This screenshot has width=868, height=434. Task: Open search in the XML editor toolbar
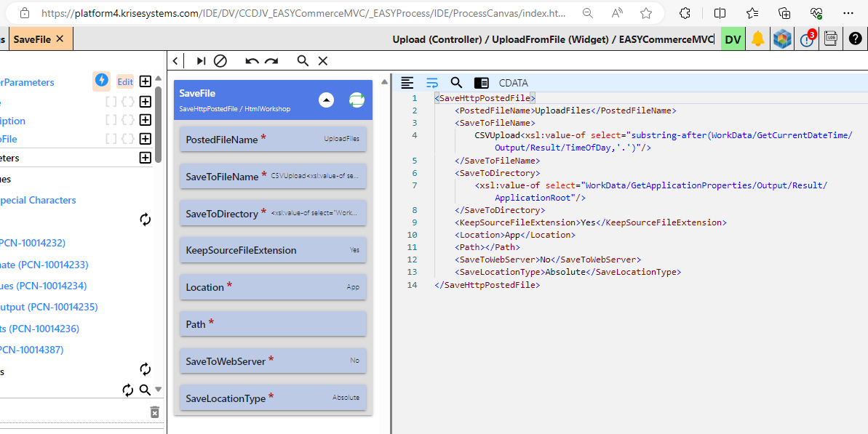coord(456,83)
